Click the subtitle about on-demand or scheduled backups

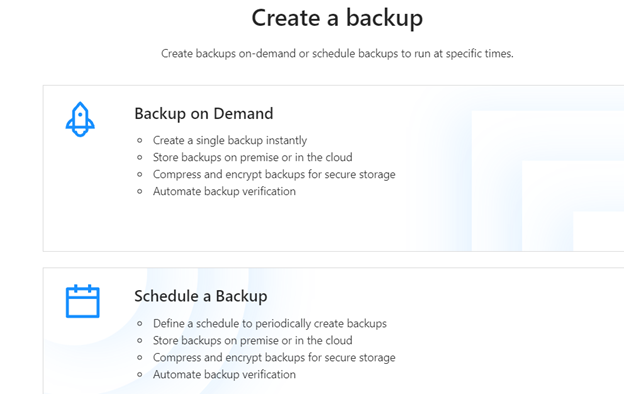337,53
